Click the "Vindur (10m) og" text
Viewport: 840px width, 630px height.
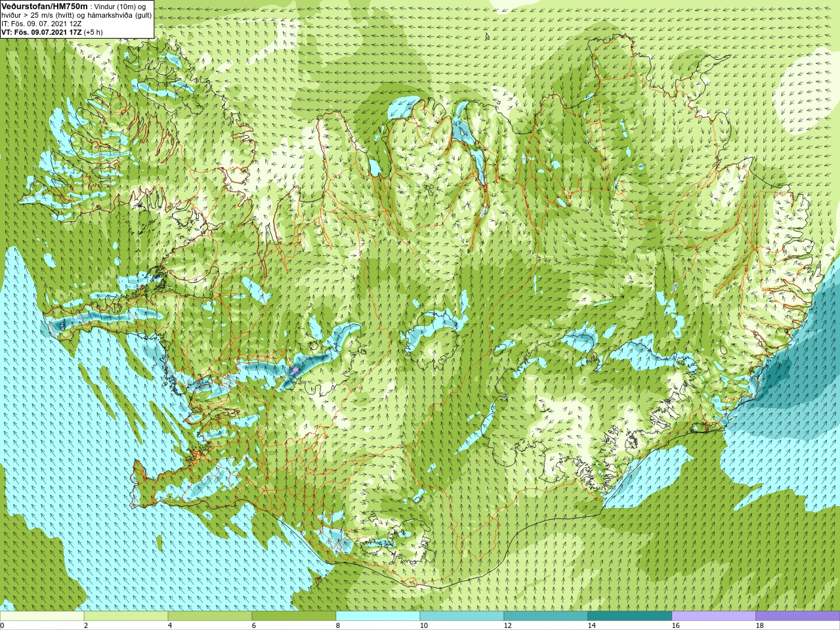(121, 7)
